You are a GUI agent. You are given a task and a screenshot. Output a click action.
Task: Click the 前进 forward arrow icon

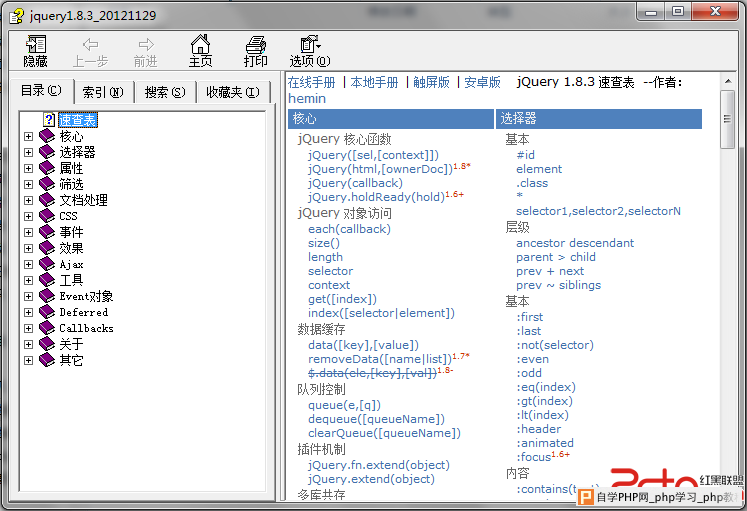pyautogui.click(x=146, y=45)
